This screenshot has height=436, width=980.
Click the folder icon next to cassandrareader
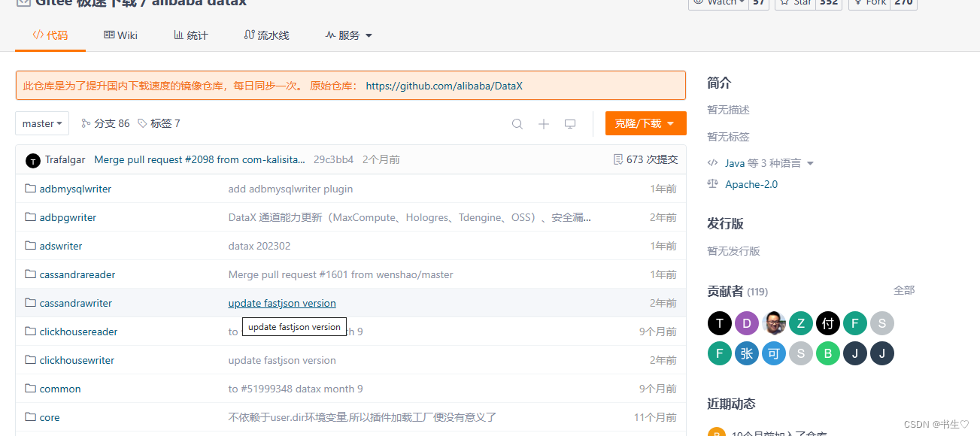point(31,274)
